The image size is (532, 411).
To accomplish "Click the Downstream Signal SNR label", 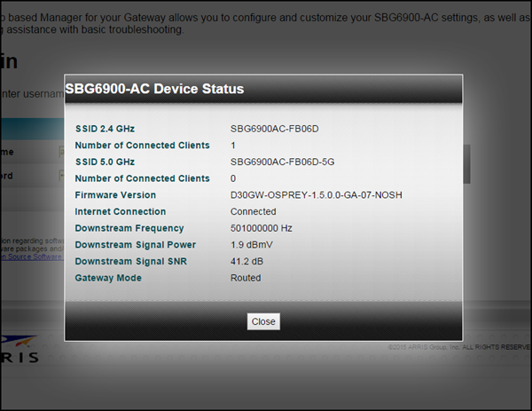I will (131, 261).
